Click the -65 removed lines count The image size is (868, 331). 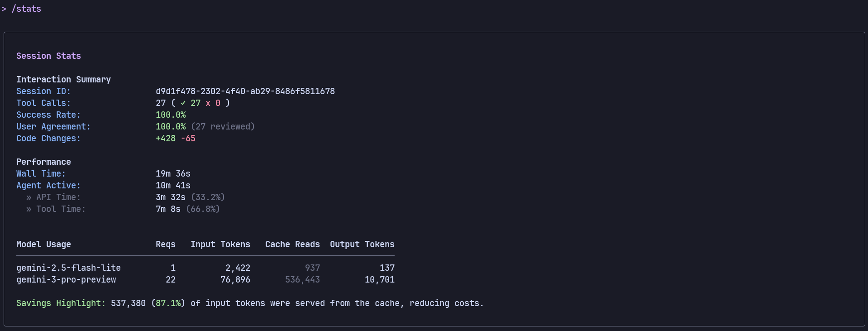188,139
